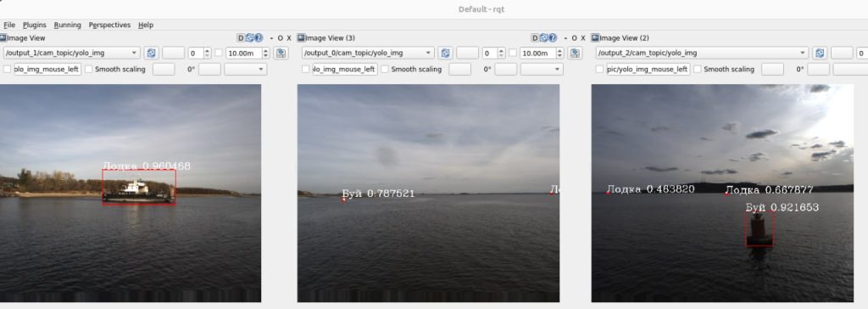Click yolo_img_mouse_left field in Image View (2)
The height and width of the screenshot is (309, 868).
[648, 70]
